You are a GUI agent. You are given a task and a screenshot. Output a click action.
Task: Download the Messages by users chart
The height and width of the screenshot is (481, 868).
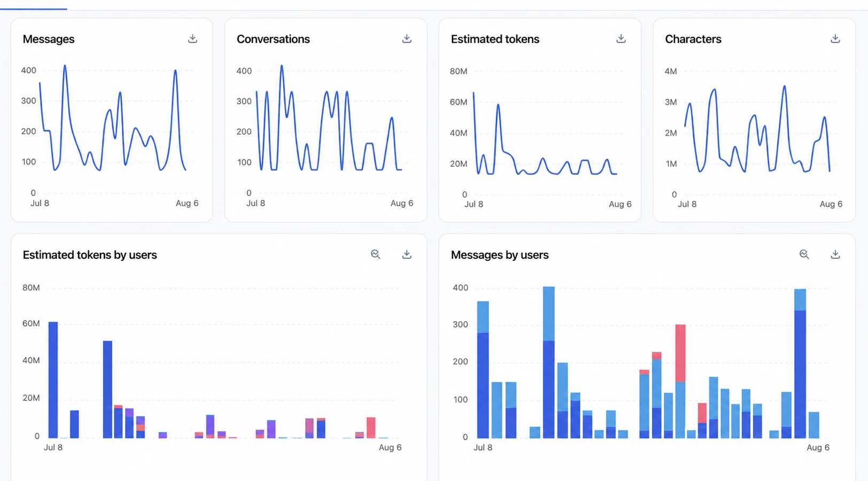(835, 254)
